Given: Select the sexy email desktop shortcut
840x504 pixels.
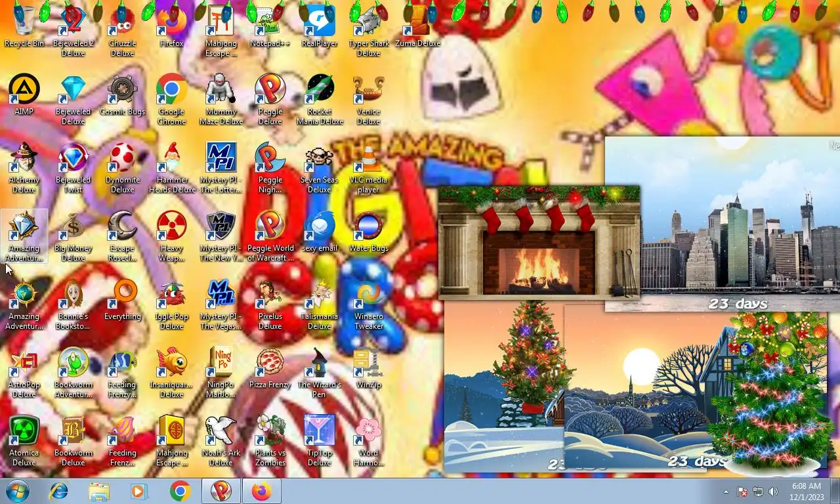Looking at the screenshot, I should coord(320,232).
